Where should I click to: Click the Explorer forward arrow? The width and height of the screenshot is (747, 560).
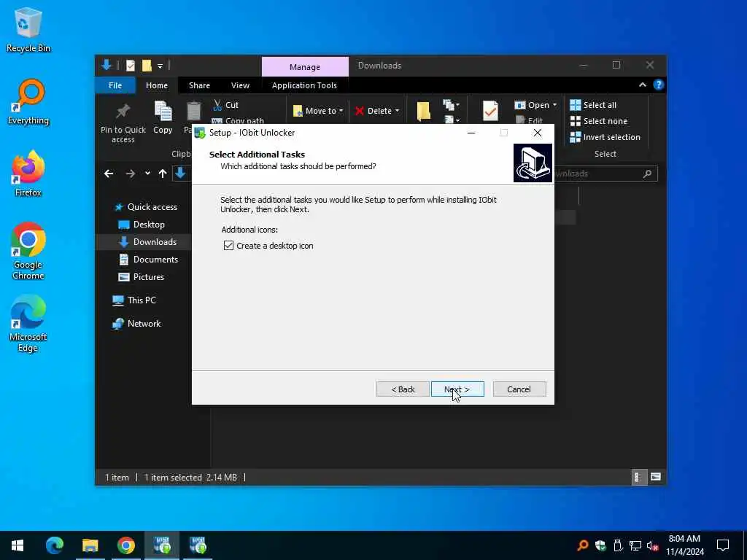[130, 174]
